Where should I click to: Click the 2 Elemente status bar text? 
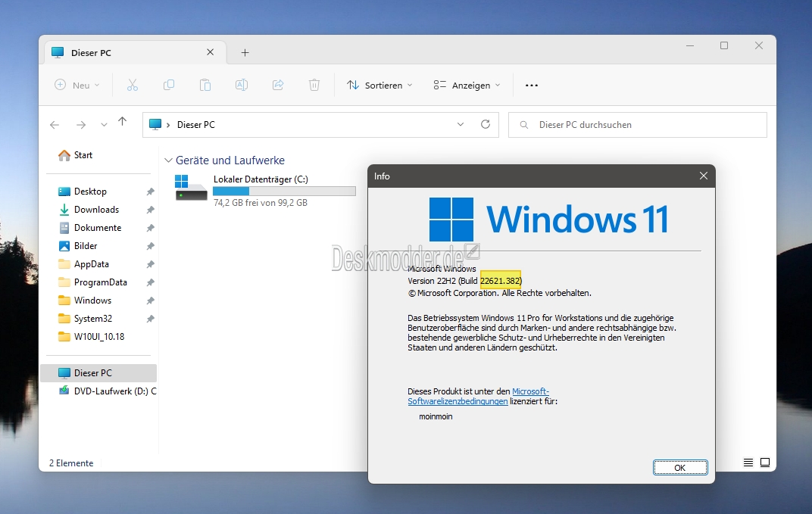click(x=71, y=463)
